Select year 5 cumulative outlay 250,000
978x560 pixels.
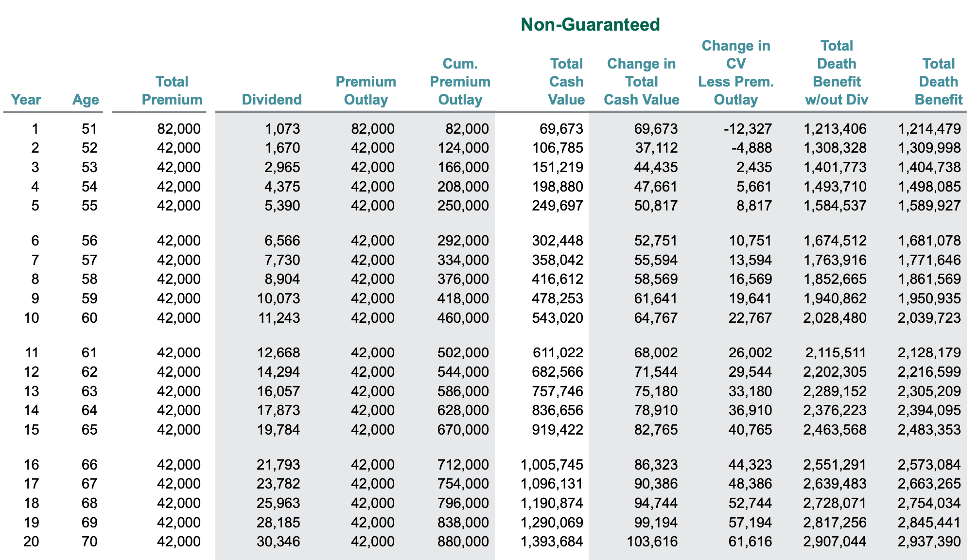tap(463, 205)
